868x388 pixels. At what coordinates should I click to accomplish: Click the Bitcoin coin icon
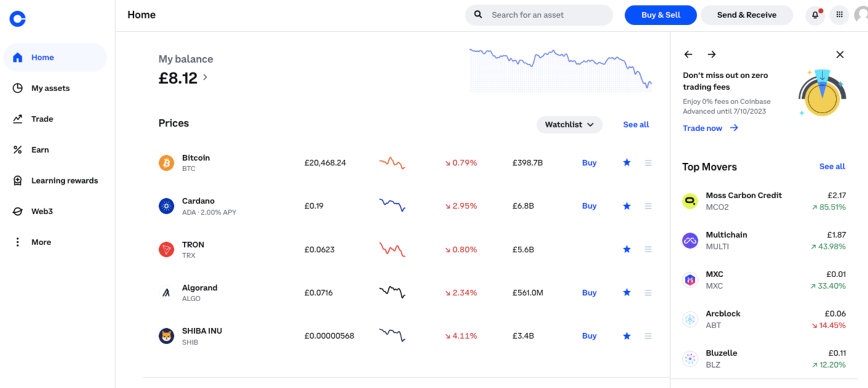click(x=166, y=163)
